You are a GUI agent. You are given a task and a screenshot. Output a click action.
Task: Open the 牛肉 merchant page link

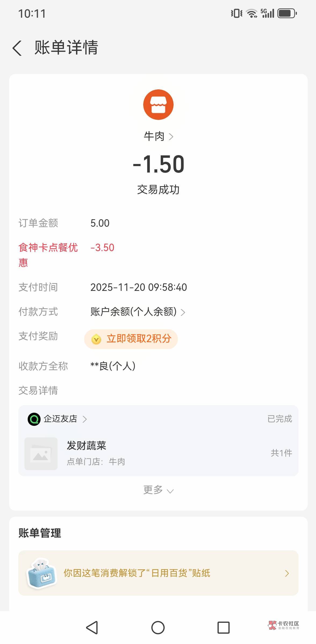[x=158, y=137]
